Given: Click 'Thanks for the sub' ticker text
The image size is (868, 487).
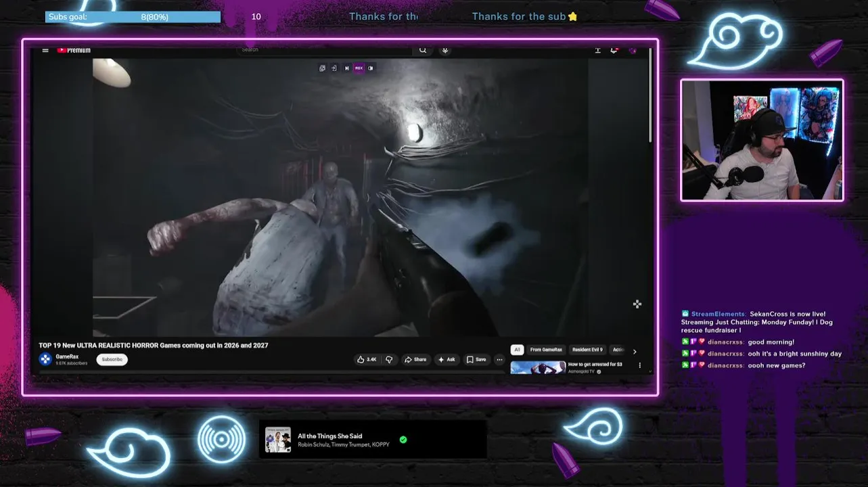Looking at the screenshot, I should (x=519, y=16).
